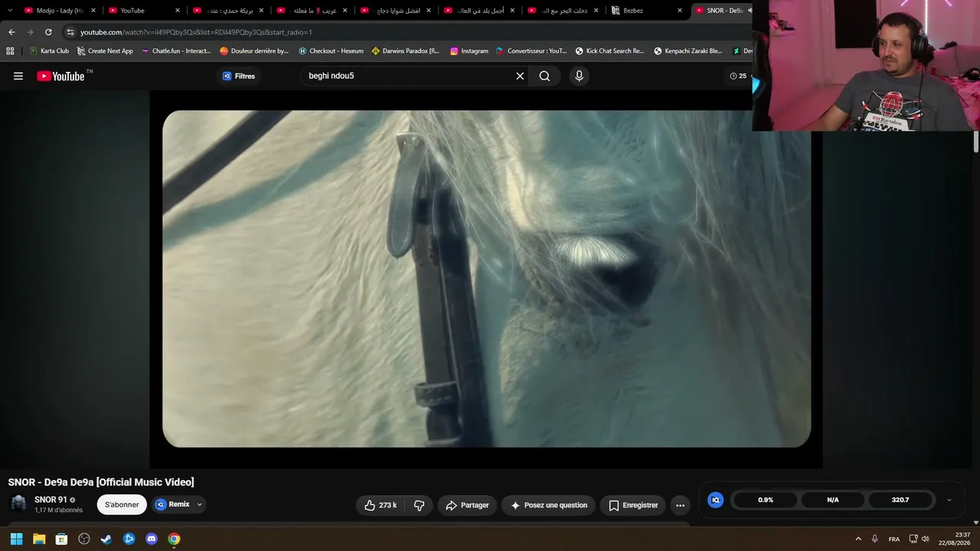980x551 pixels.
Task: Share the video with Partager
Action: [467, 505]
